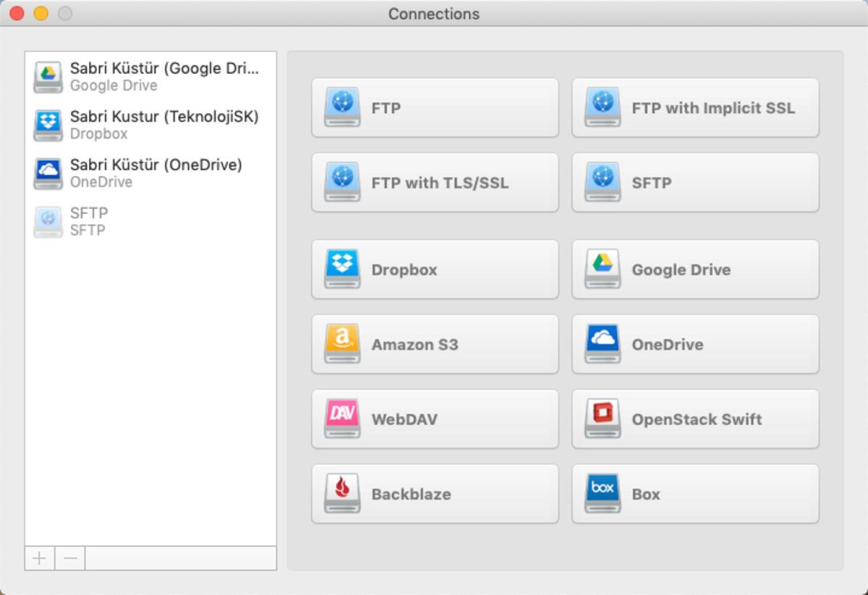Viewport: 868px width, 595px height.
Task: Minimize the Connections window with the yellow button
Action: point(41,13)
